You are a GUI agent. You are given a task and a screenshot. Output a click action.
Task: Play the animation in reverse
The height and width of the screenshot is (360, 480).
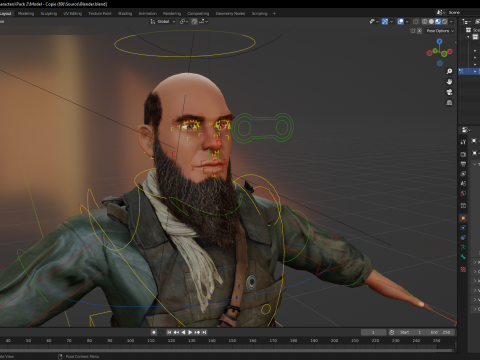183,332
